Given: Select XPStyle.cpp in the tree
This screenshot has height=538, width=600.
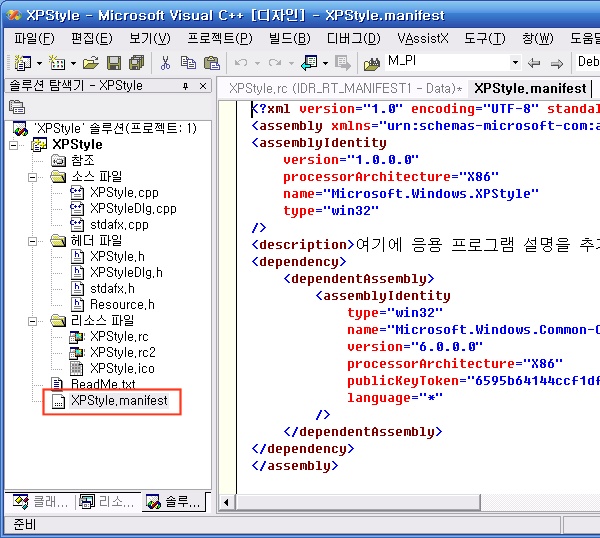Looking at the screenshot, I should [x=124, y=192].
